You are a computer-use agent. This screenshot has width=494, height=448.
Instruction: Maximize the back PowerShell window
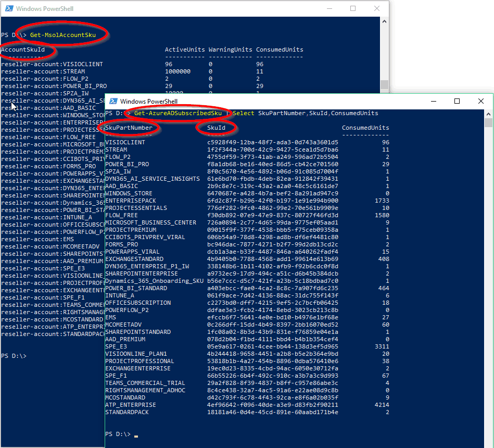[353, 8]
